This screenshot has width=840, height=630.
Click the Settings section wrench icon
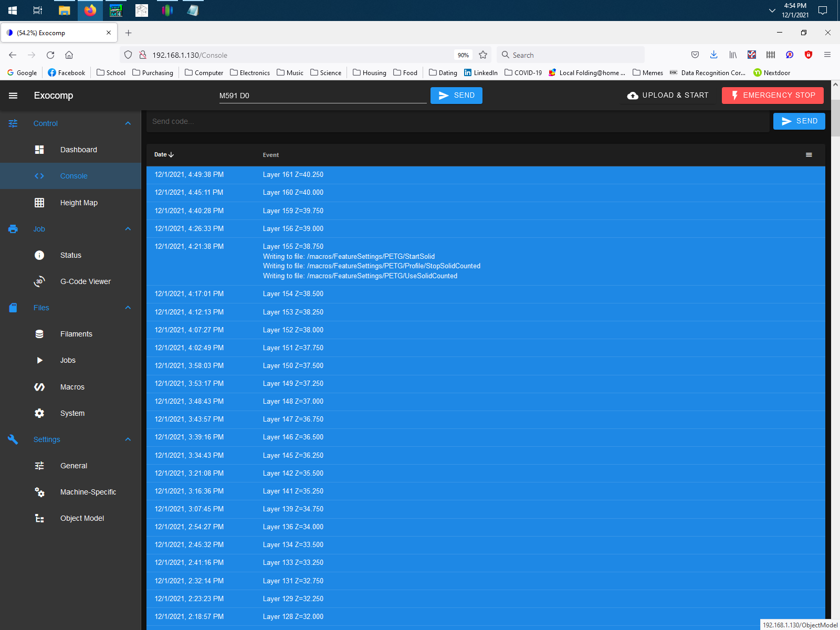13,439
